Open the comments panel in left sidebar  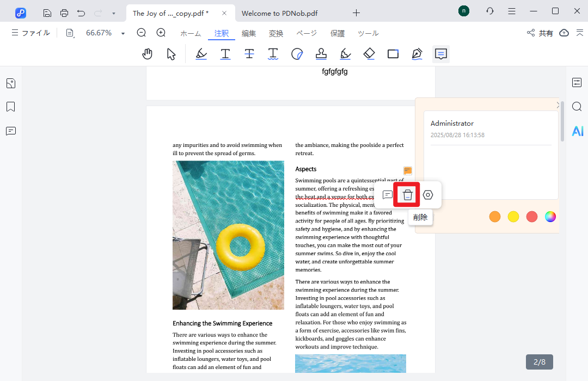click(11, 131)
